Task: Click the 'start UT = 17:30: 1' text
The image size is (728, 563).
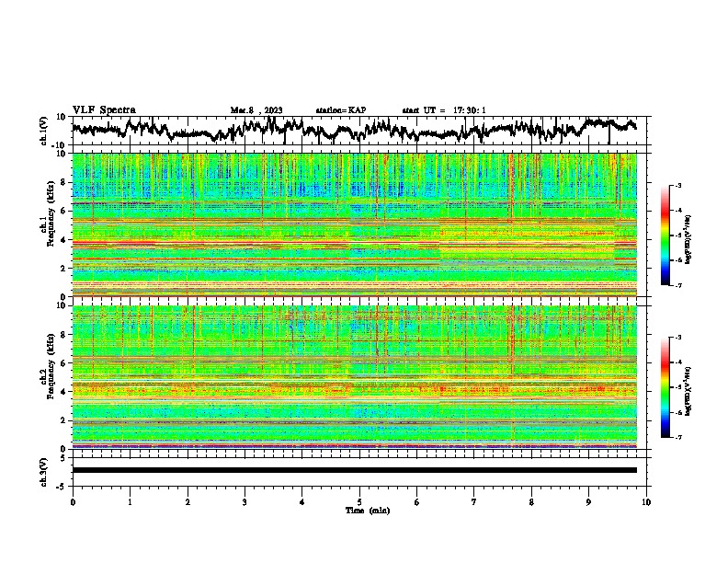Action: (444, 110)
